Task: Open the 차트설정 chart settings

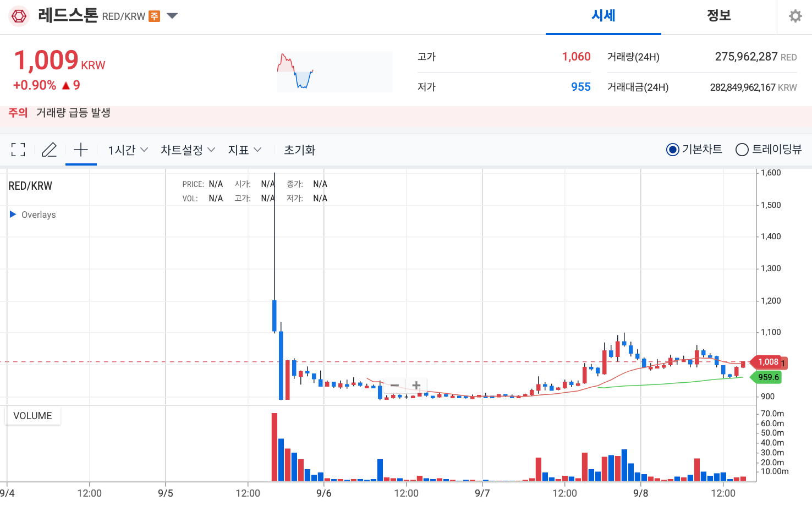Action: tap(187, 149)
